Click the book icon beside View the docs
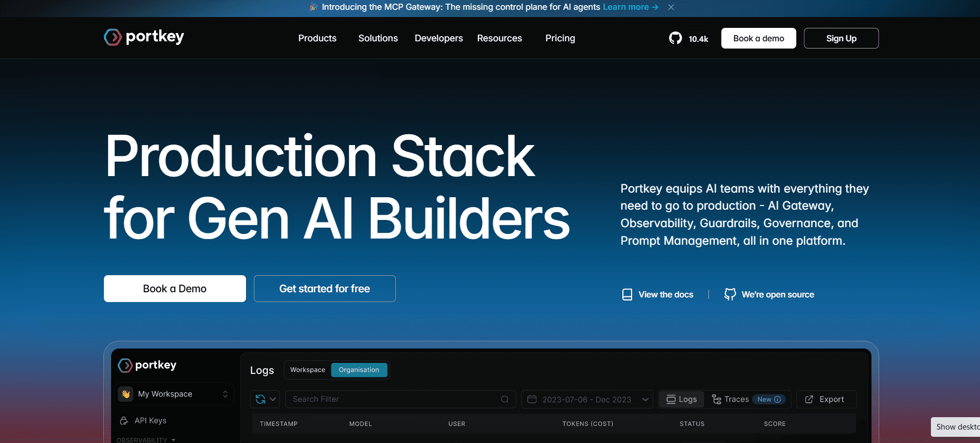Image resolution: width=980 pixels, height=443 pixels. tap(627, 294)
